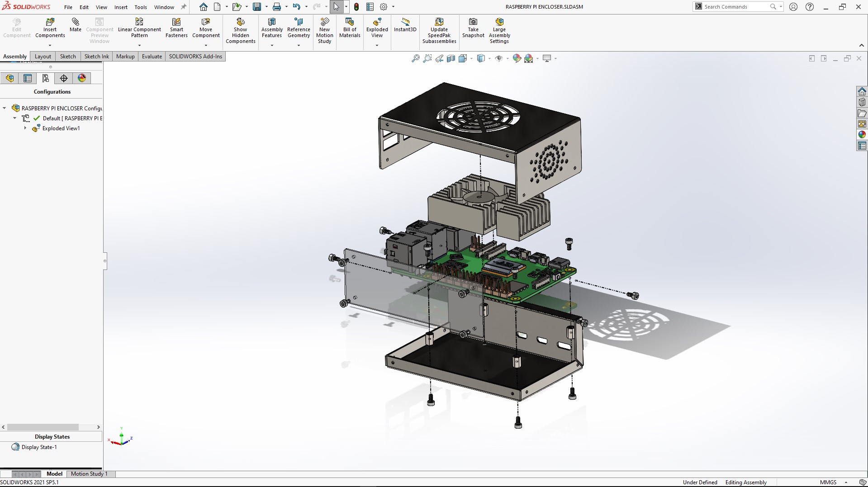Open Large Assembly Settings
868x487 pixels.
499,31
